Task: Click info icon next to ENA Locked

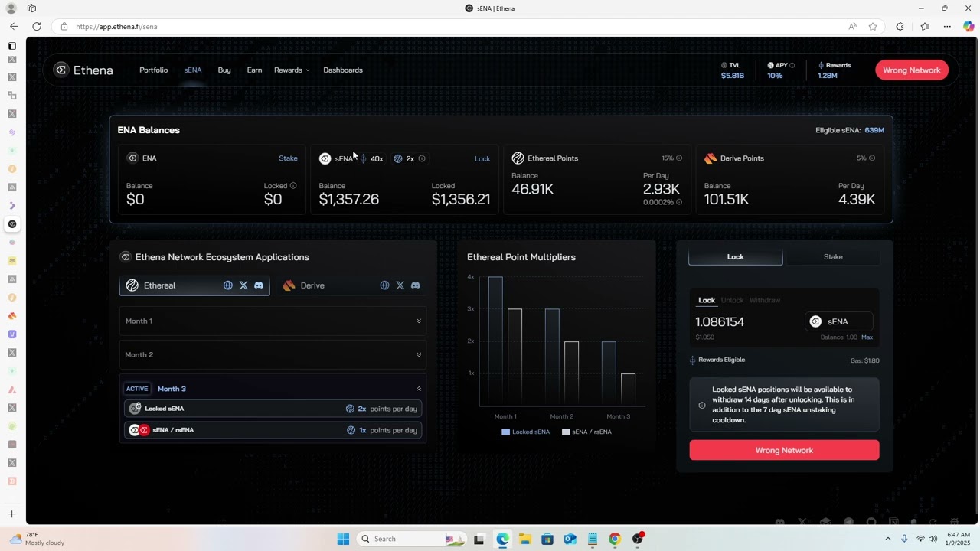Action: pyautogui.click(x=293, y=186)
